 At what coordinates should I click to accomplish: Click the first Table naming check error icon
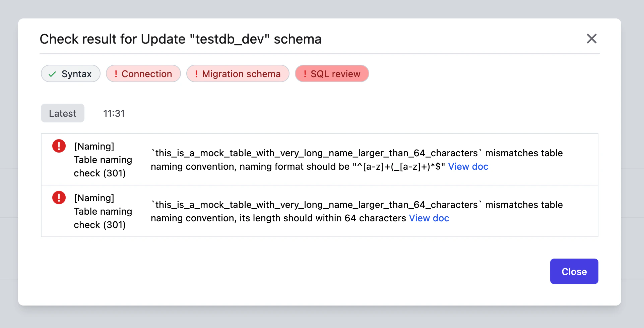point(59,146)
